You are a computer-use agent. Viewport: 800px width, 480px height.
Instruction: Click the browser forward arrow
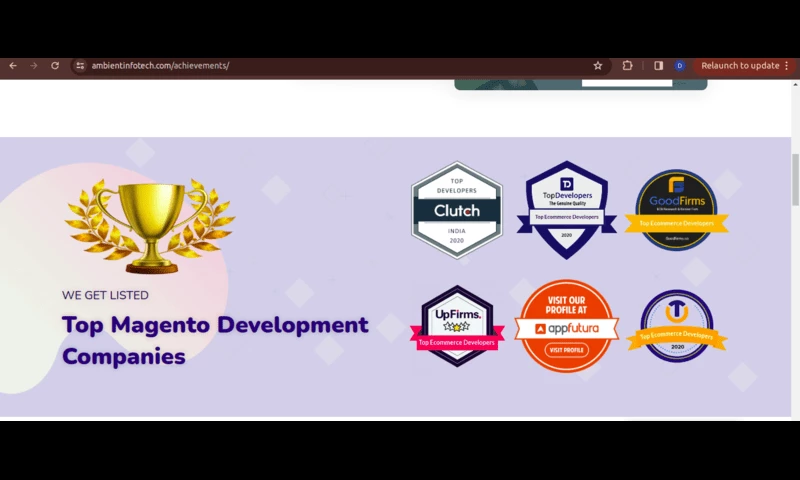click(34, 66)
